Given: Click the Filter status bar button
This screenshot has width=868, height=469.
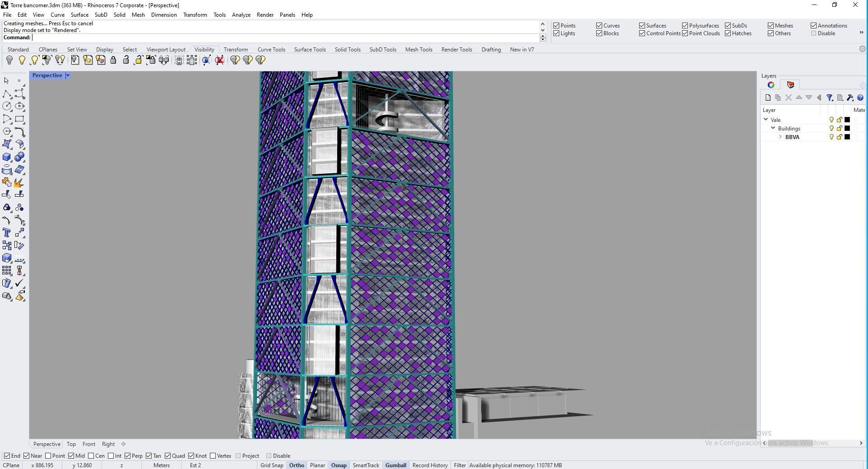Looking at the screenshot, I should 460,465.
